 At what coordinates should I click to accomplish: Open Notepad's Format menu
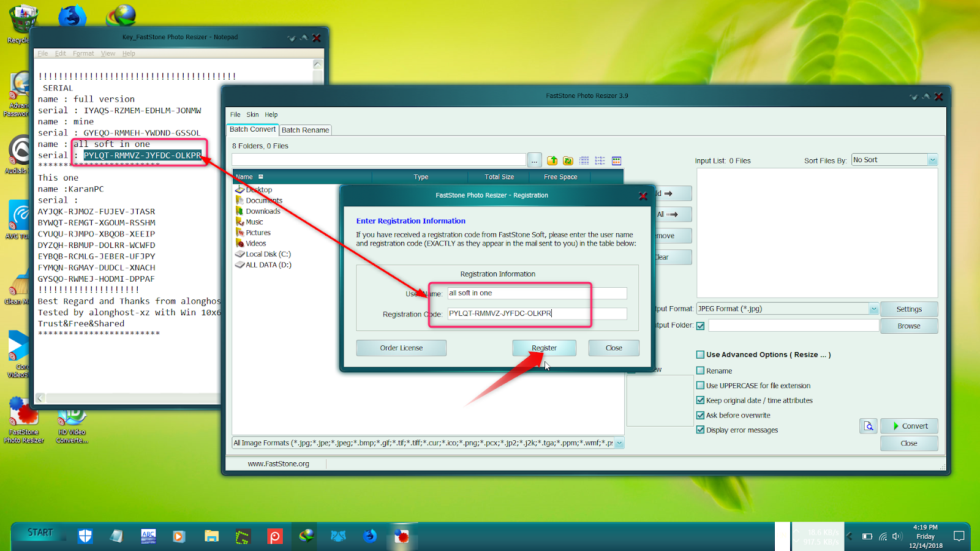83,53
